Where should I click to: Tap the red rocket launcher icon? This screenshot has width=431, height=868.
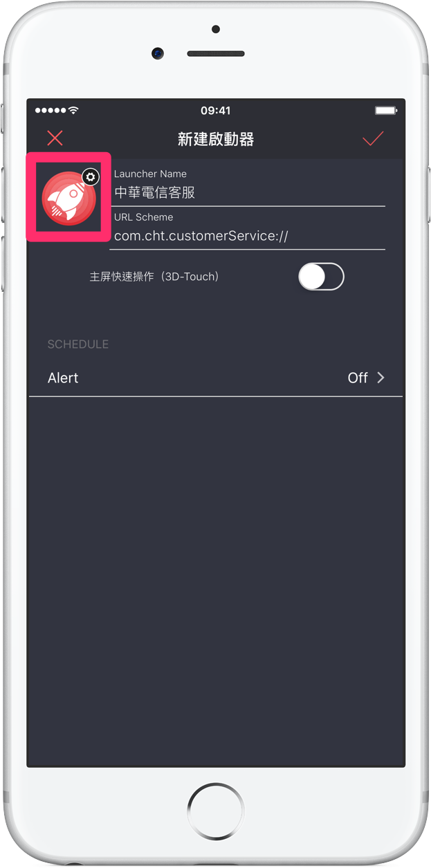click(x=68, y=197)
